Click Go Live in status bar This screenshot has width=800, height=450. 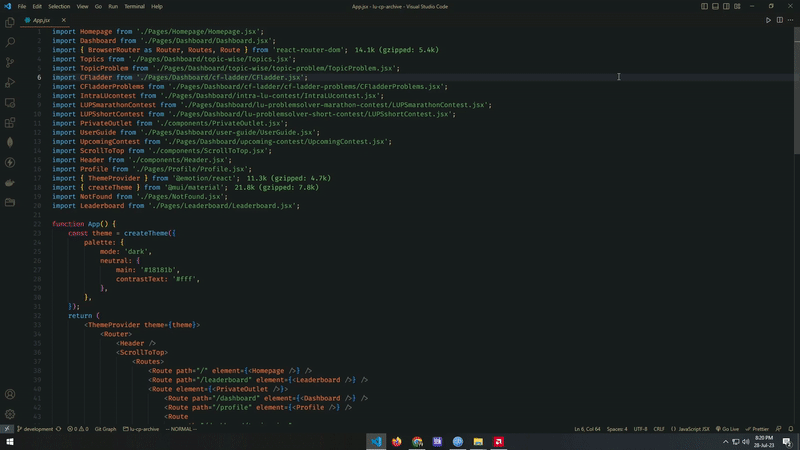pyautogui.click(x=727, y=429)
